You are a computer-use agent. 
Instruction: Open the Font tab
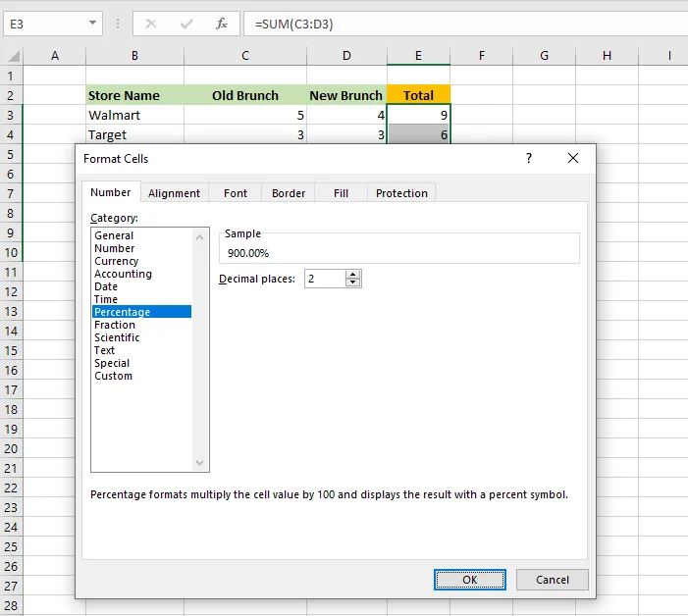[x=236, y=193]
